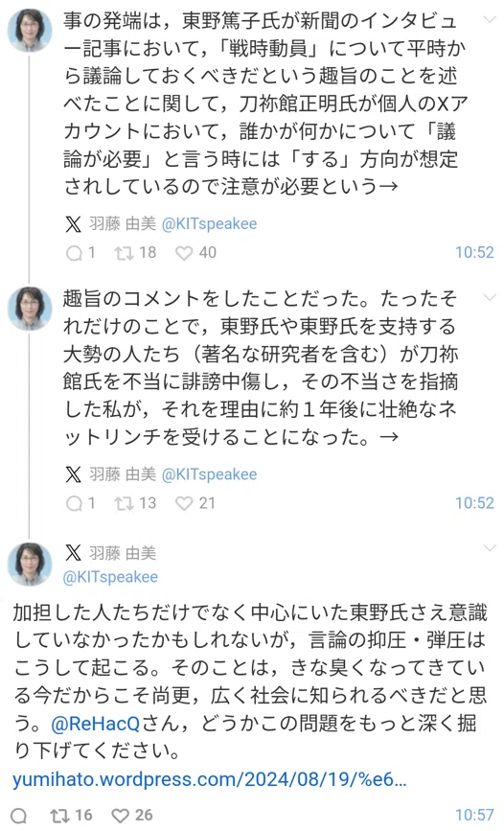This screenshot has height=831, width=504.
Task: Open the yumihato.wordpress.com link
Action: click(x=209, y=779)
